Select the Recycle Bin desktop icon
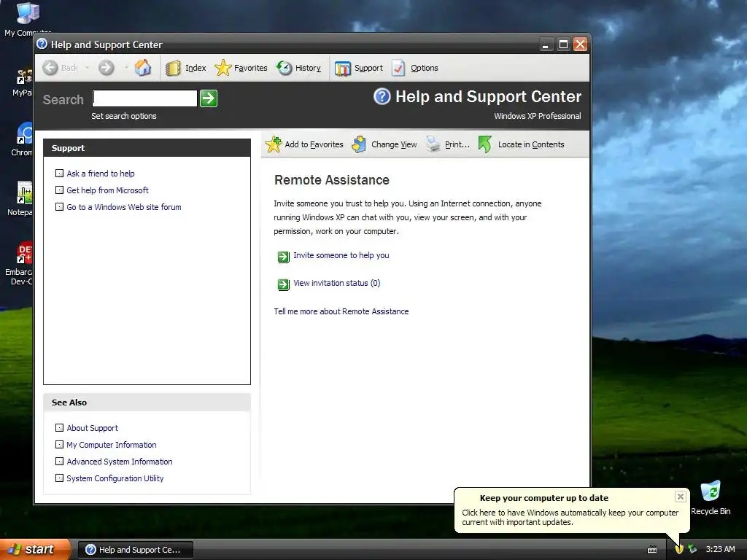Image resolution: width=747 pixels, height=560 pixels. [x=711, y=498]
